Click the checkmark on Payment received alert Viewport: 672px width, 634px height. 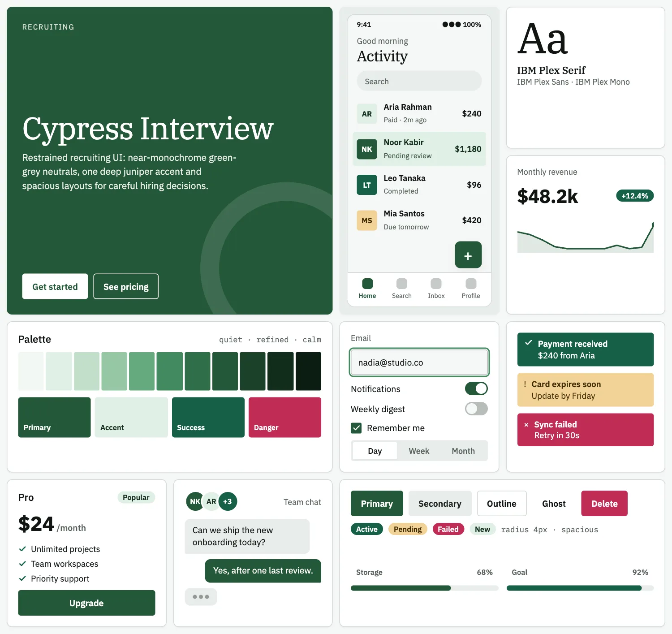coord(529,343)
